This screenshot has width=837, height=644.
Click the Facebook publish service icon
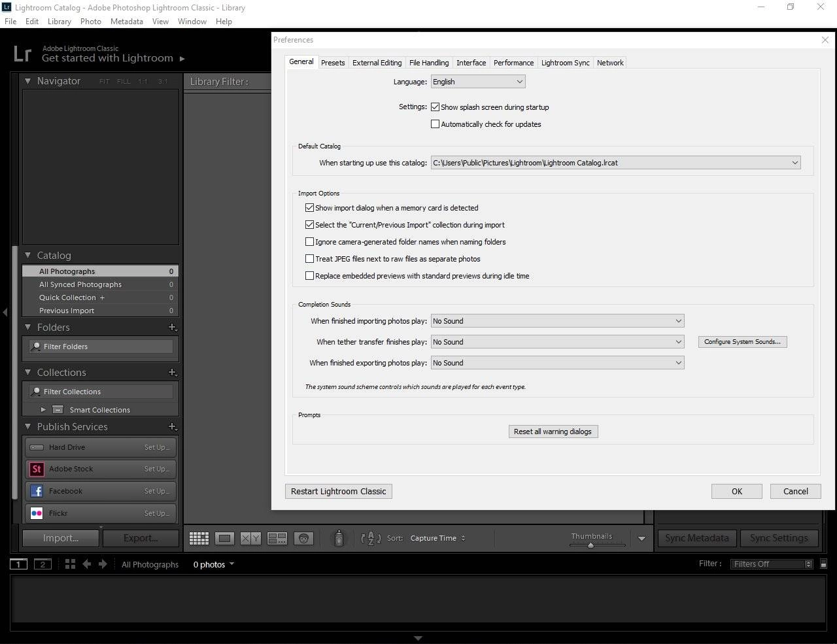37,491
